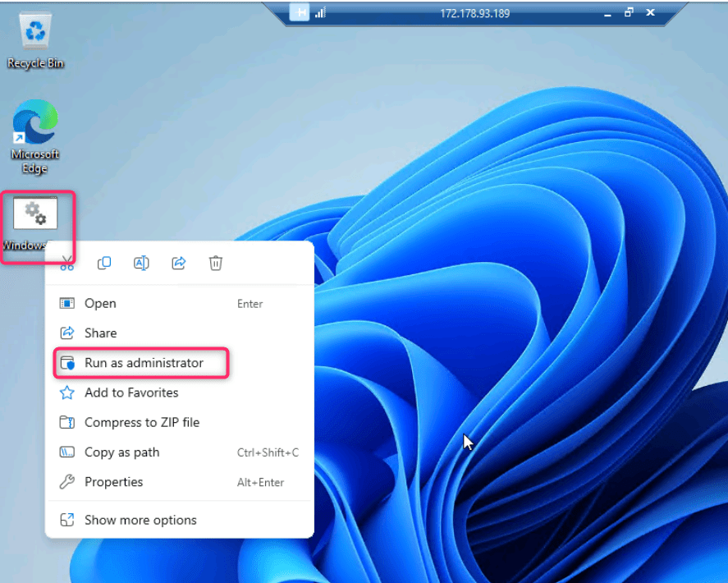Viewport: 728px width, 583px height.
Task: Click the pin icon on remote connection bar
Action: pyautogui.click(x=299, y=13)
